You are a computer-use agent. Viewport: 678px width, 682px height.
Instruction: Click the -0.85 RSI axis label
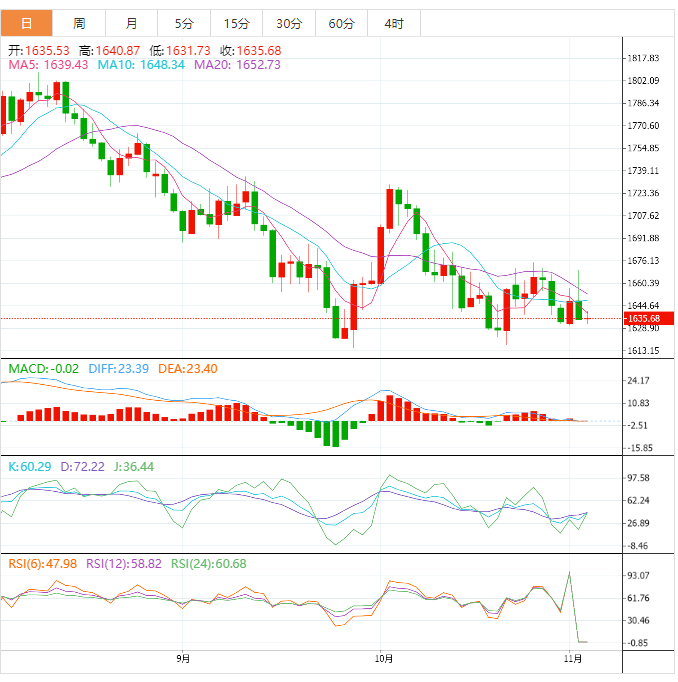point(638,643)
